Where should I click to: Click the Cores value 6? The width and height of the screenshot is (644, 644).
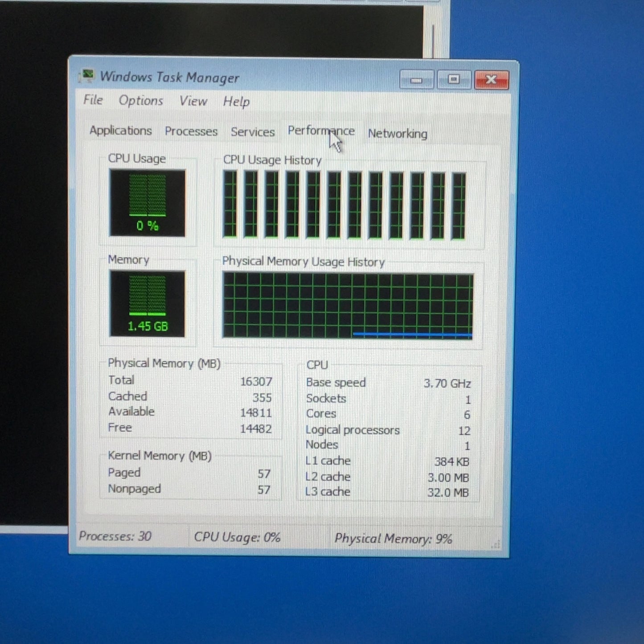[467, 415]
